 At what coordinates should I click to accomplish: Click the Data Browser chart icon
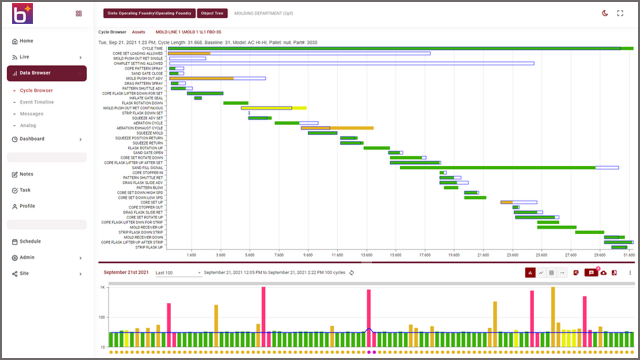[x=15, y=73]
